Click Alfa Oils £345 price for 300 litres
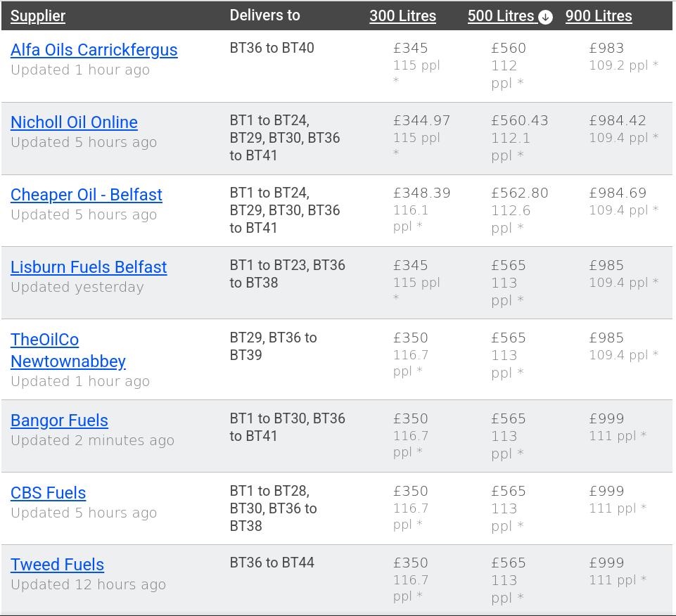This screenshot has height=616, width=676. coord(410,49)
